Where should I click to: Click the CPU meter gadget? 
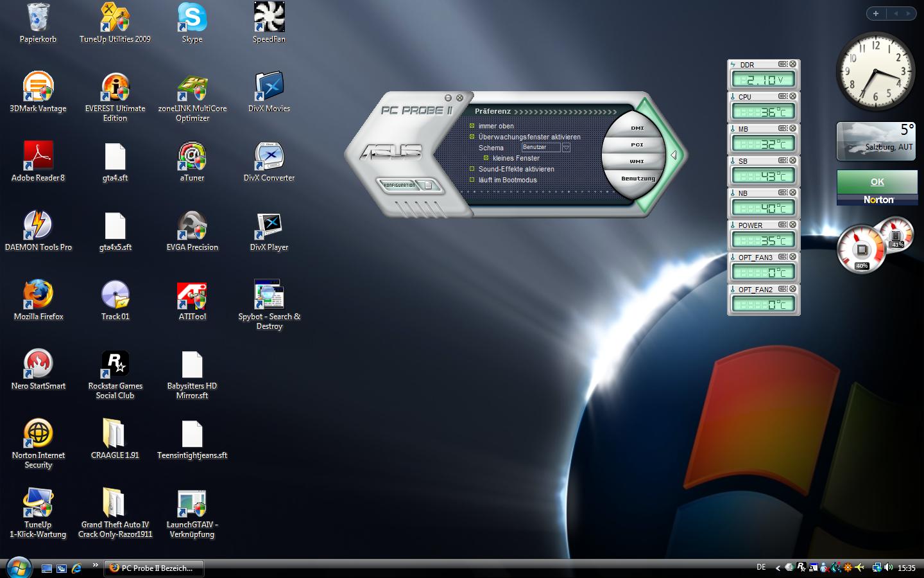[862, 249]
